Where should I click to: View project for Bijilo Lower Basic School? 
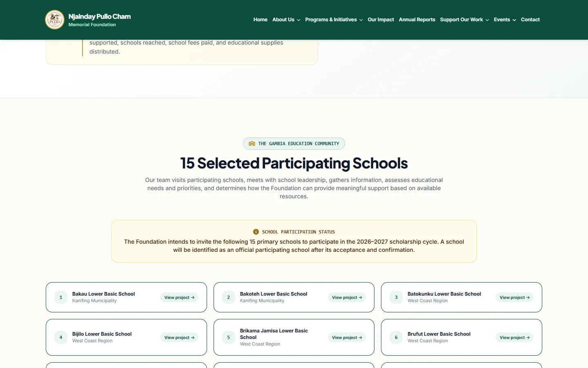click(179, 337)
